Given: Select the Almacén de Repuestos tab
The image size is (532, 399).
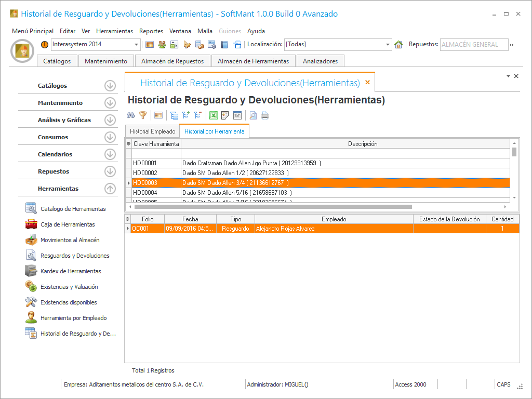Looking at the screenshot, I should [172, 61].
